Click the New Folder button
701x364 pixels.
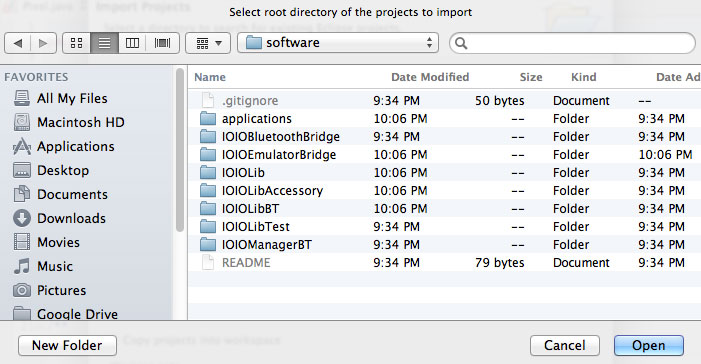coord(68,345)
